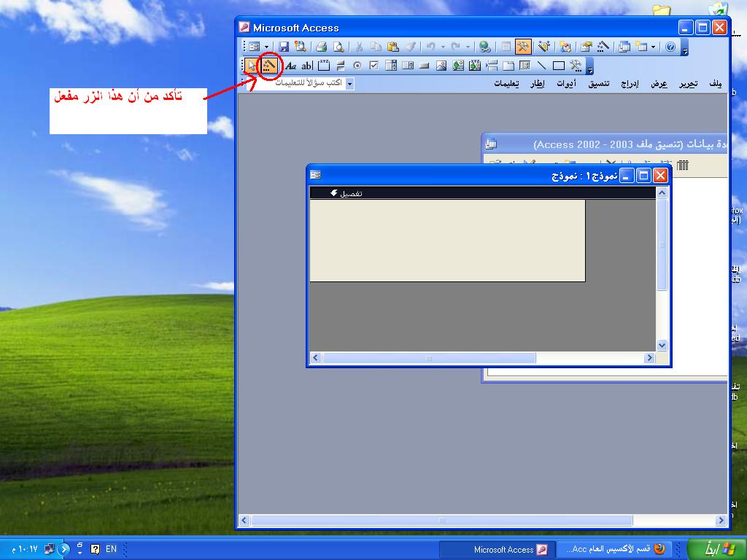This screenshot has height=560, width=747.
Task: Open Print Preview
Action: tap(338, 47)
